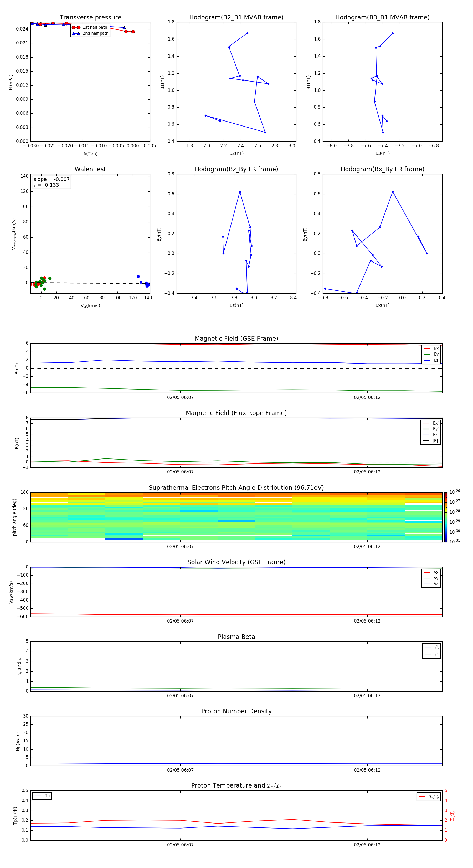473x868 pixels.
Task: Click the 10^-31 colorbar tick label
Action: pyautogui.click(x=455, y=542)
